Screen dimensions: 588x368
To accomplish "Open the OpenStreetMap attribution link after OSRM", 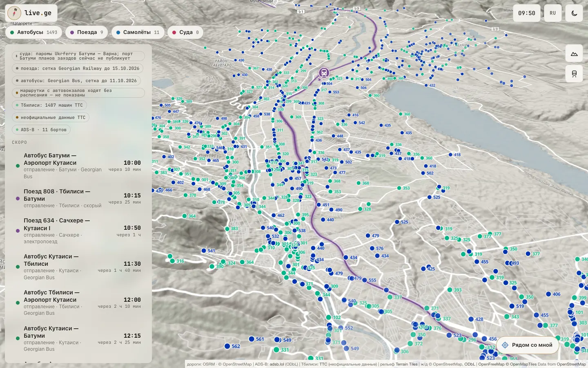I will [x=236, y=364].
